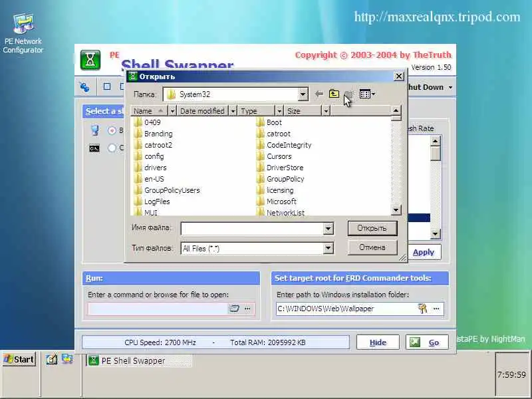Open the view menu icon in the Open dialog
Viewport: 532px width, 399px height.
[x=367, y=94]
